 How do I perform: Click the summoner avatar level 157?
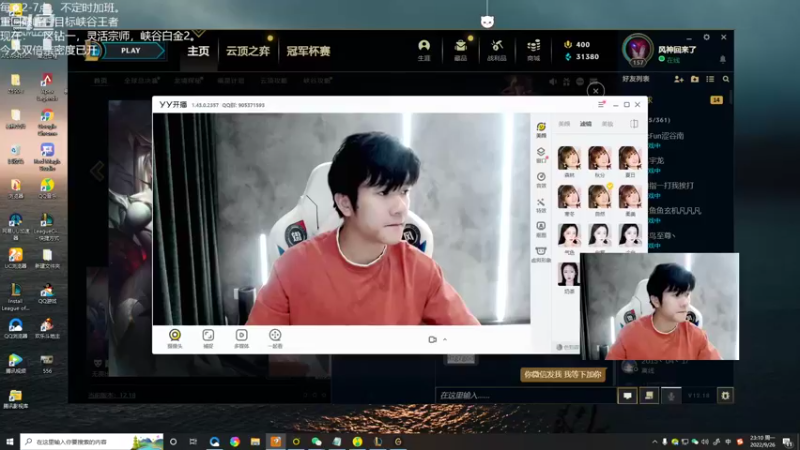pos(637,51)
